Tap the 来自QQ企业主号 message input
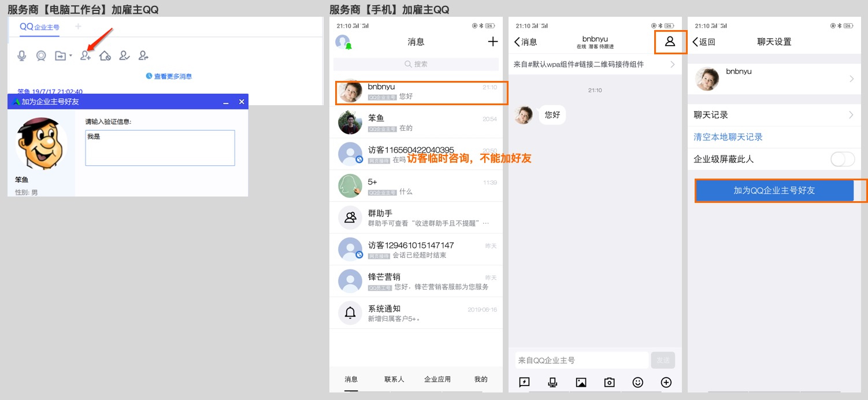Image resolution: width=868 pixels, height=400 pixels. 581,360
